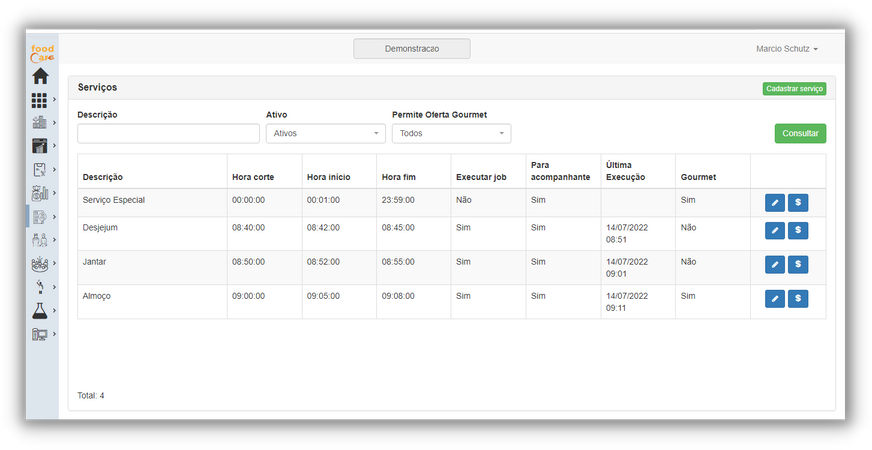The height and width of the screenshot is (450, 872).
Task: Open the Permite Oferta Gourmet dropdown
Action: (x=451, y=133)
